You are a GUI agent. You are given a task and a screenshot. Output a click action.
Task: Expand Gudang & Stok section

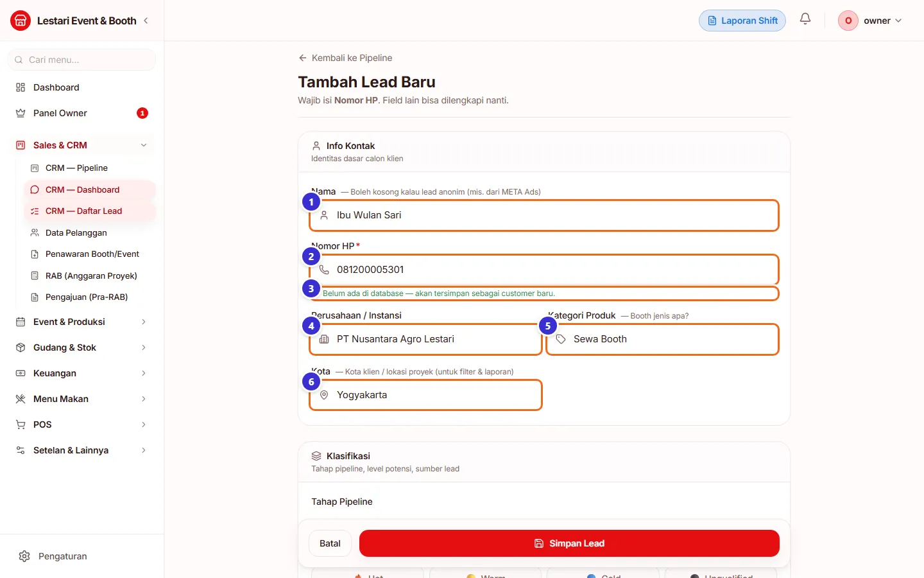coord(81,347)
